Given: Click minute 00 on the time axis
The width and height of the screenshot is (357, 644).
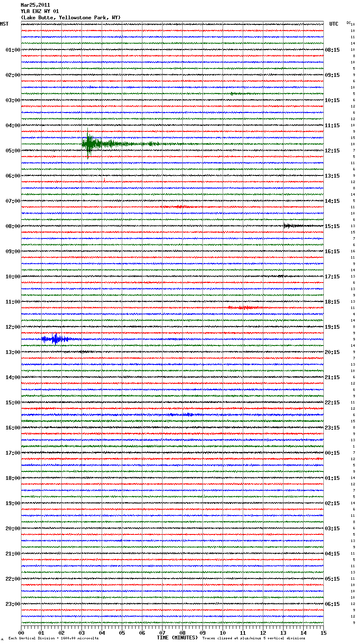Looking at the screenshot, I should (x=21, y=633).
